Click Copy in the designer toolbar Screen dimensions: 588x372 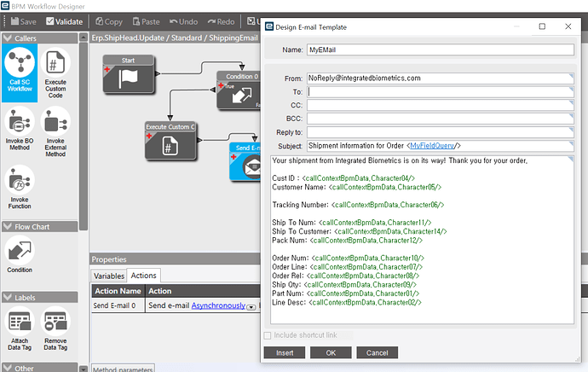pyautogui.click(x=109, y=22)
